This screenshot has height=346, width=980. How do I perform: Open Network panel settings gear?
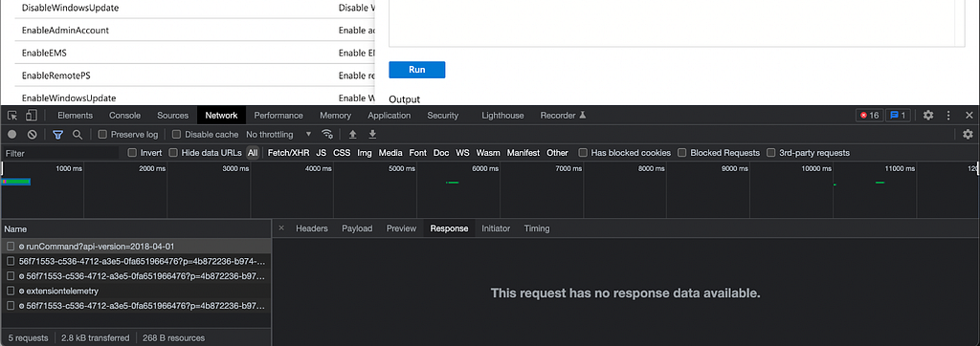(969, 134)
